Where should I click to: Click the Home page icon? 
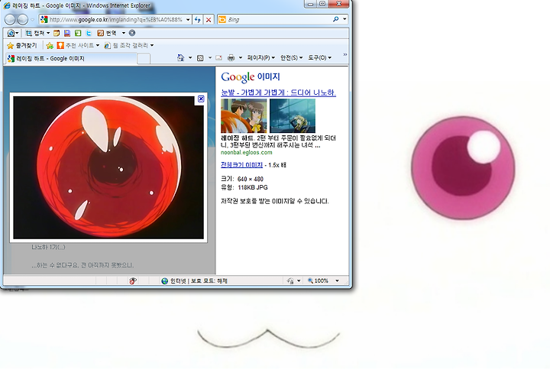[180, 57]
